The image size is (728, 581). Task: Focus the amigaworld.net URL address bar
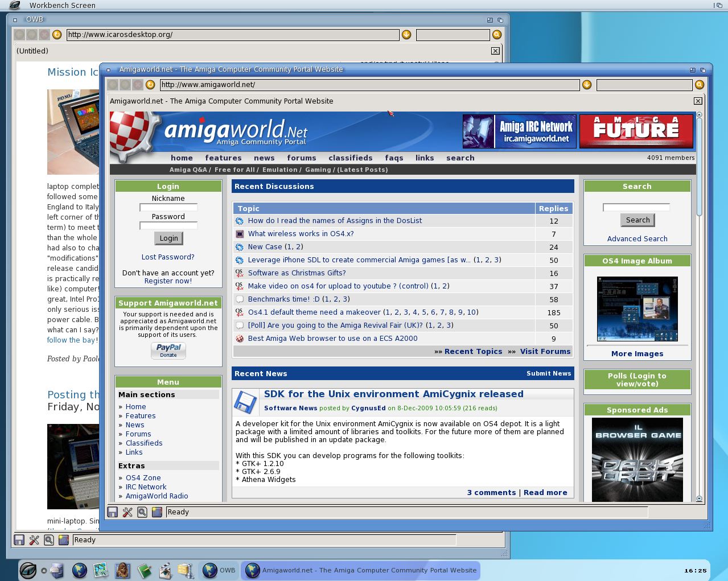[x=369, y=85]
